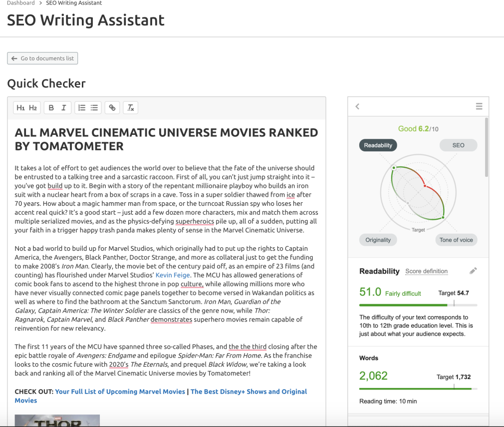This screenshot has height=427, width=504.
Task: Open Your Full List of Upcoming Marvel Movies
Action: 120,392
